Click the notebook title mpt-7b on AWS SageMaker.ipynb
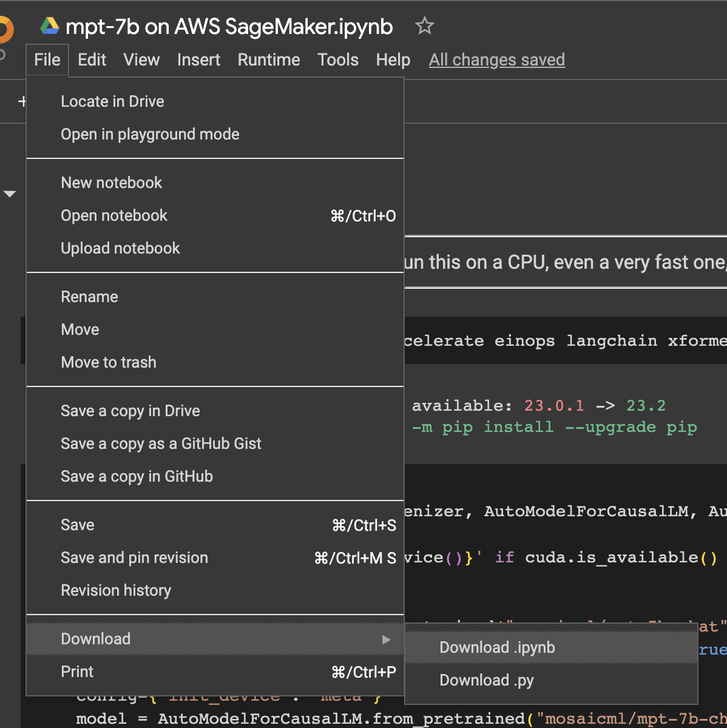The width and height of the screenshot is (727, 728). coord(229,27)
